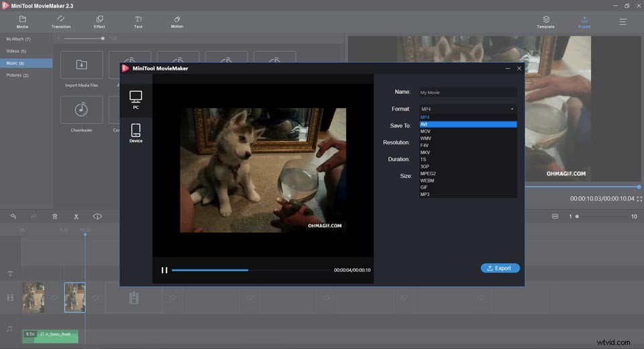Select MPEG2 in the format list

tap(468, 173)
